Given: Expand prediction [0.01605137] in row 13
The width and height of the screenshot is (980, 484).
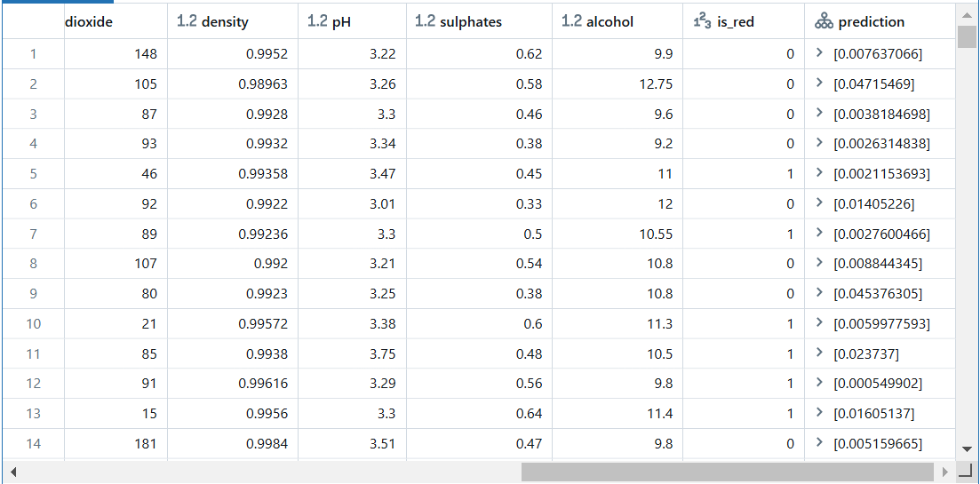Looking at the screenshot, I should (x=819, y=413).
